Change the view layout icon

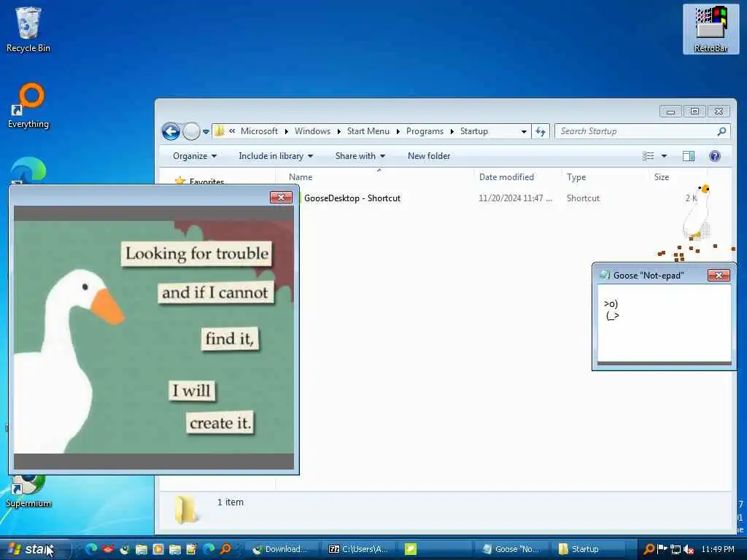(648, 156)
